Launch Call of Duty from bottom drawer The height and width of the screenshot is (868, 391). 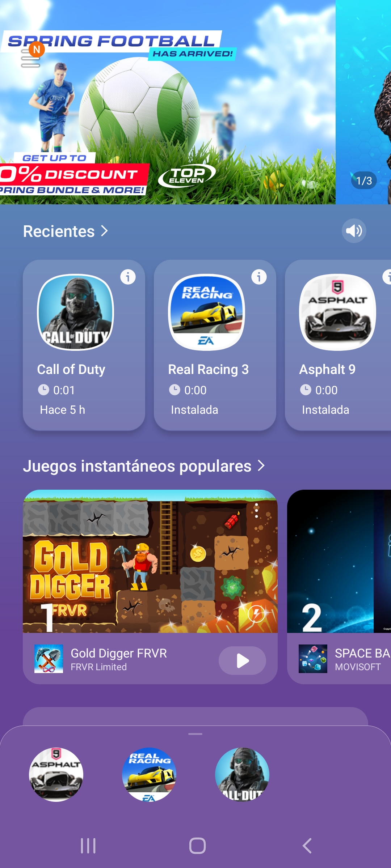[242, 775]
